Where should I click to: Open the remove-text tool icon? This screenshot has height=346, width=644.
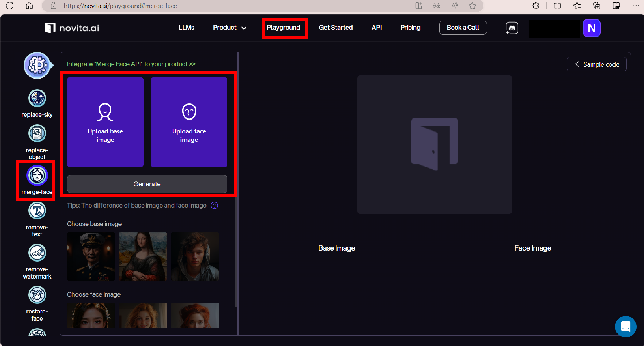pos(37,211)
